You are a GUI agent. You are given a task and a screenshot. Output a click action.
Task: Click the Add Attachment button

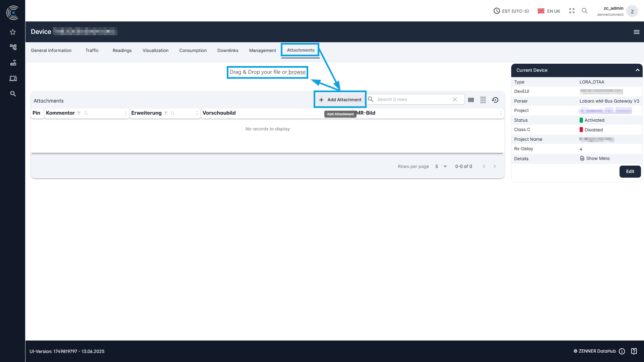coord(340,99)
